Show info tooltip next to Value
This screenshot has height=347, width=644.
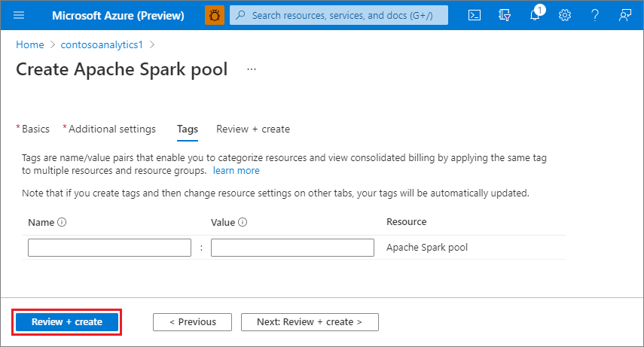coord(244,223)
